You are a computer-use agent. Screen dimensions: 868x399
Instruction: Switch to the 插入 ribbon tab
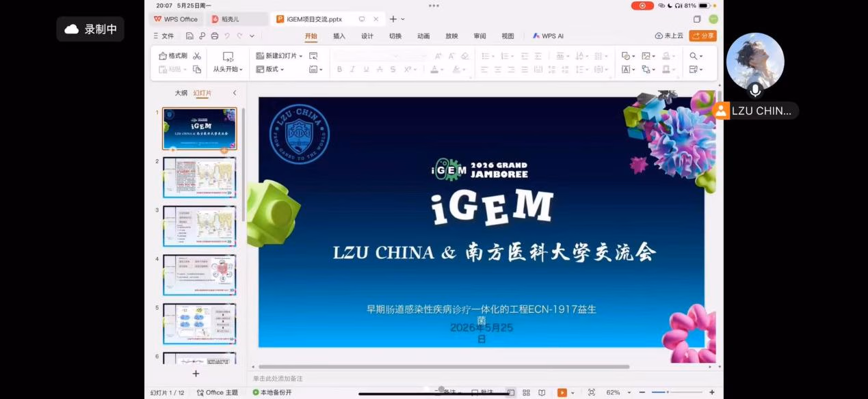(339, 36)
